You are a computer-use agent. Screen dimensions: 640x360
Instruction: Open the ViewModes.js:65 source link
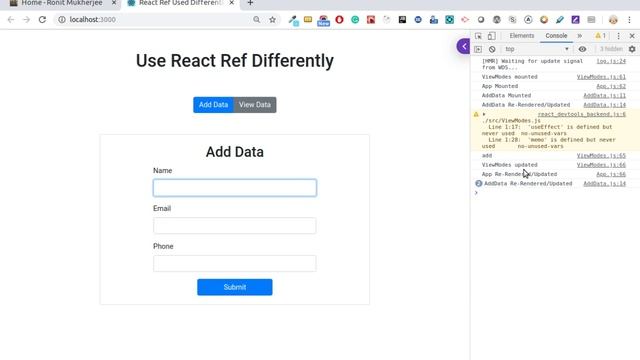coord(601,156)
